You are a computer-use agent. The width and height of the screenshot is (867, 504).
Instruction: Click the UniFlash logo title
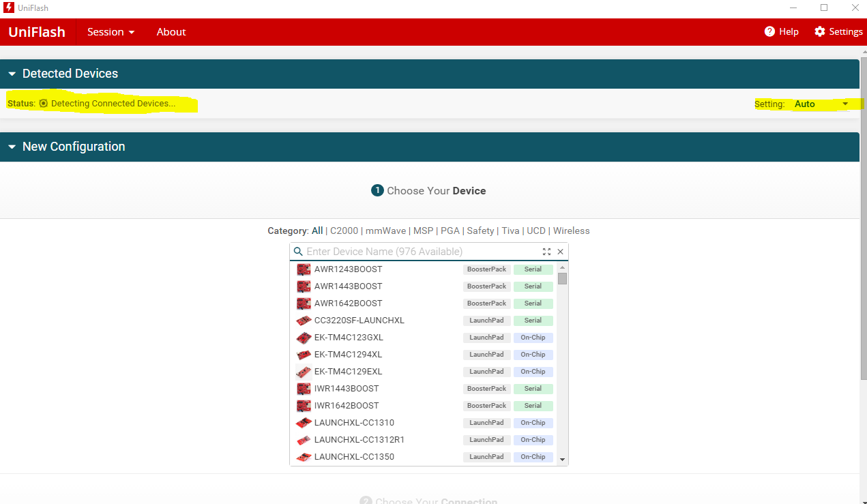37,32
